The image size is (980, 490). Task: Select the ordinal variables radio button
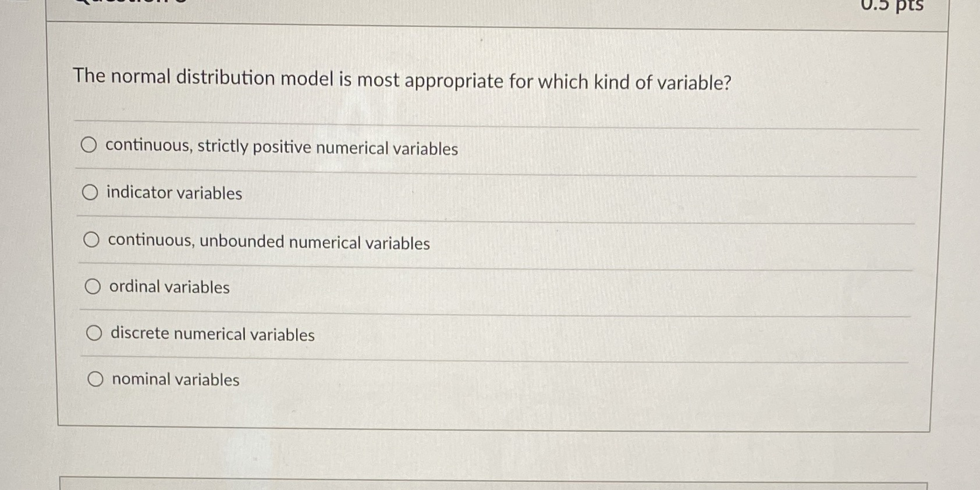point(92,286)
